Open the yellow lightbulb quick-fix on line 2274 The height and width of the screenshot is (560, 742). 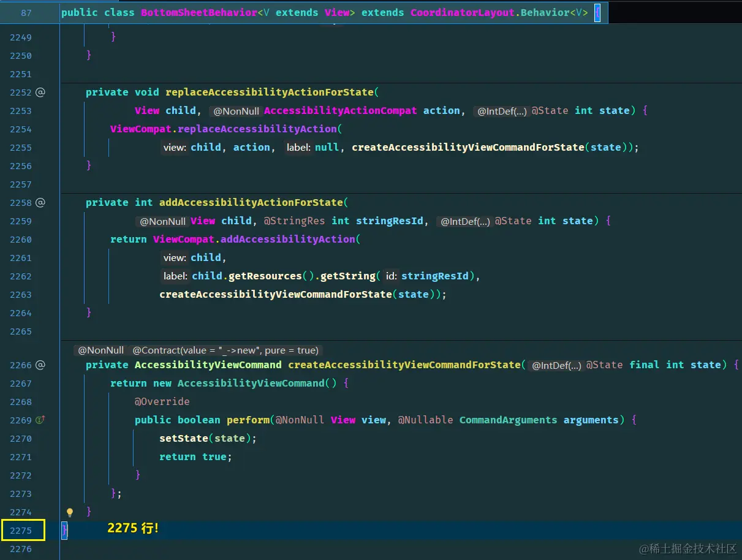[x=70, y=512]
